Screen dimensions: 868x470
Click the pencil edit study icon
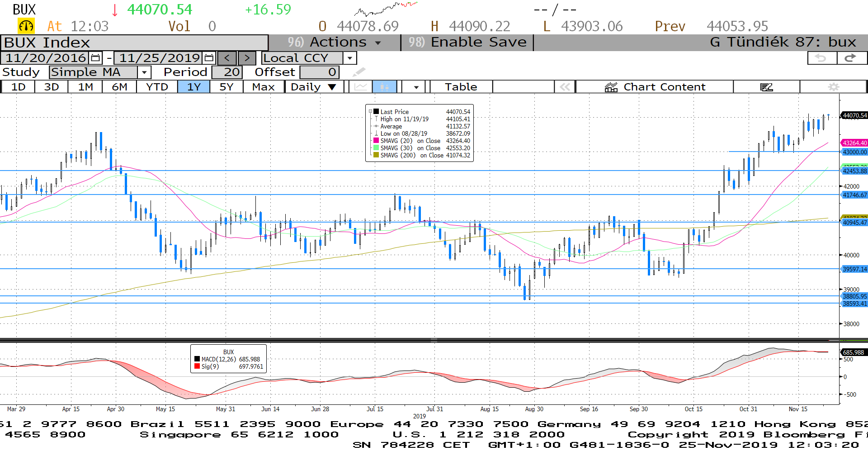click(x=359, y=72)
